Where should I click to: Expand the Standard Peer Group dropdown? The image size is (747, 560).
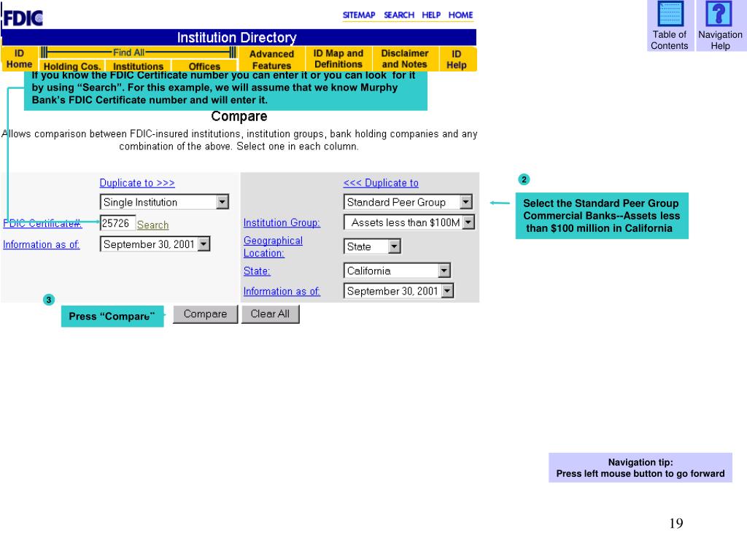click(408, 202)
